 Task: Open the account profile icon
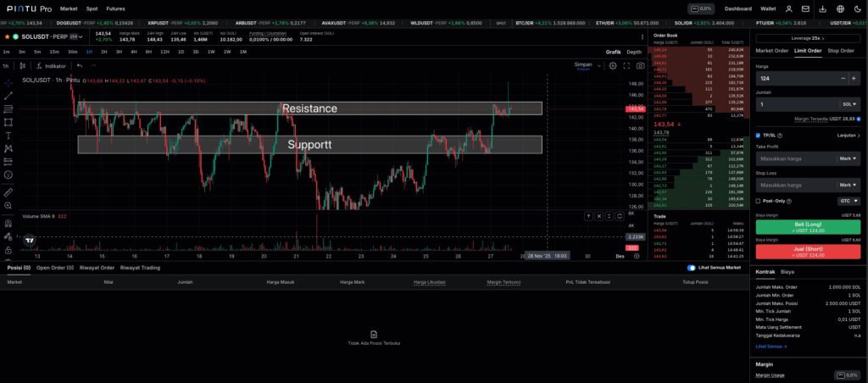791,8
